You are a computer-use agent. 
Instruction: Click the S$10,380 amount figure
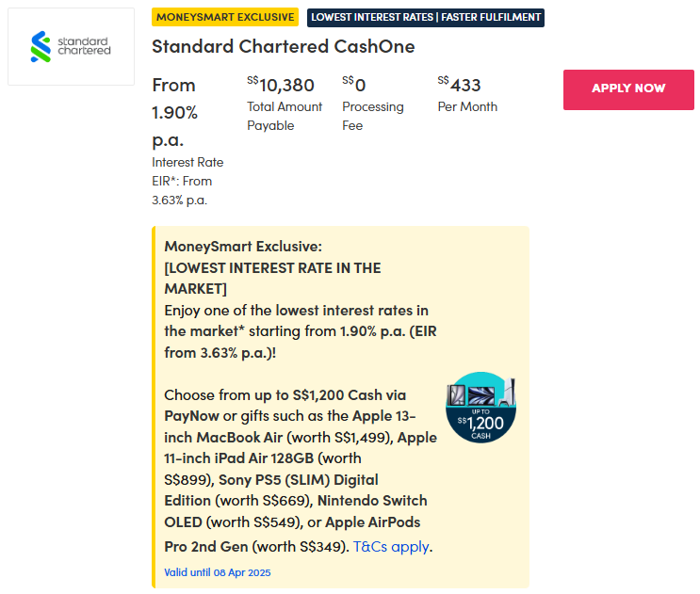click(281, 86)
